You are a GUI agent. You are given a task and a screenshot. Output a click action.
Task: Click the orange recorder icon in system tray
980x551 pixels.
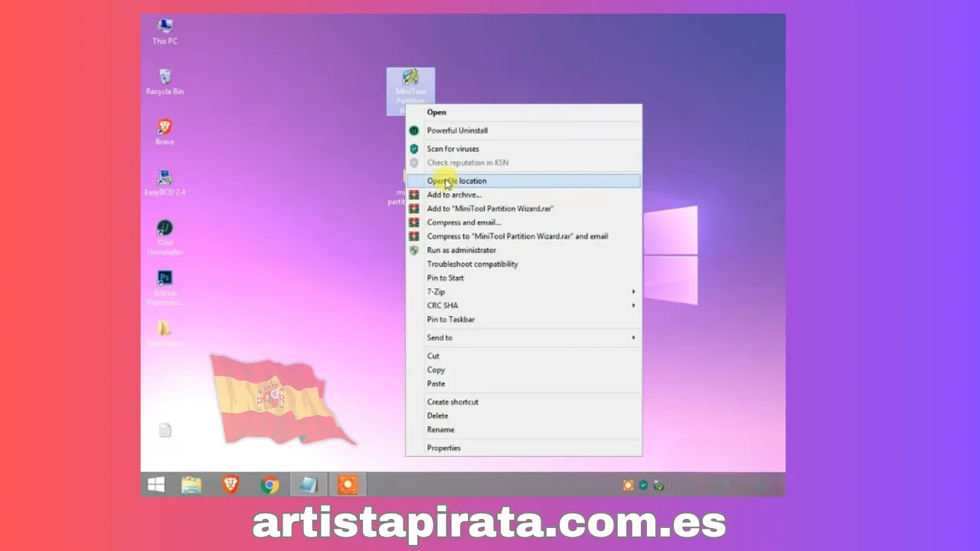[628, 485]
